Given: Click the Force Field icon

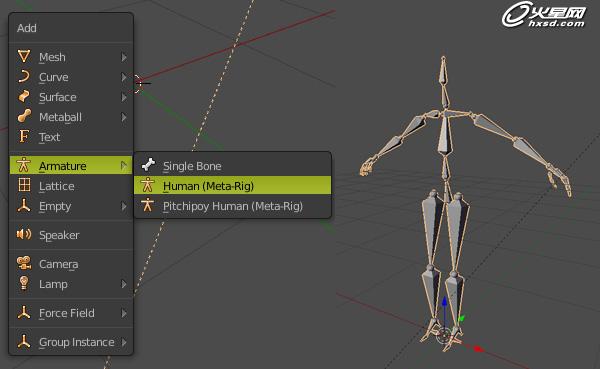Looking at the screenshot, I should 24,312.
